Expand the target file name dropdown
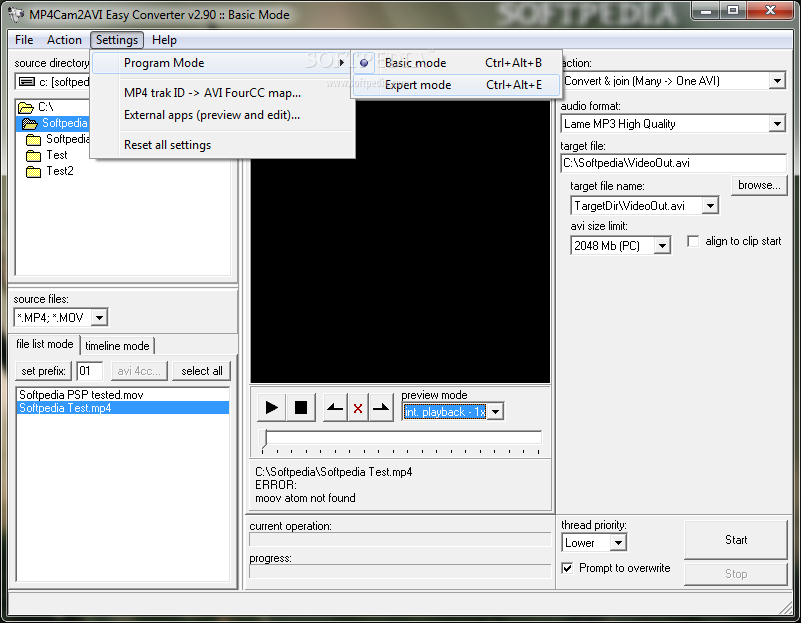Viewport: 801px width, 623px height. tap(710, 206)
